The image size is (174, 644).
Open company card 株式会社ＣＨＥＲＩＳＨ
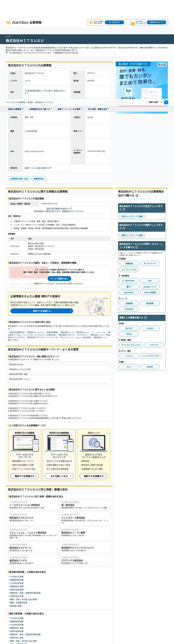(x=33, y=519)
